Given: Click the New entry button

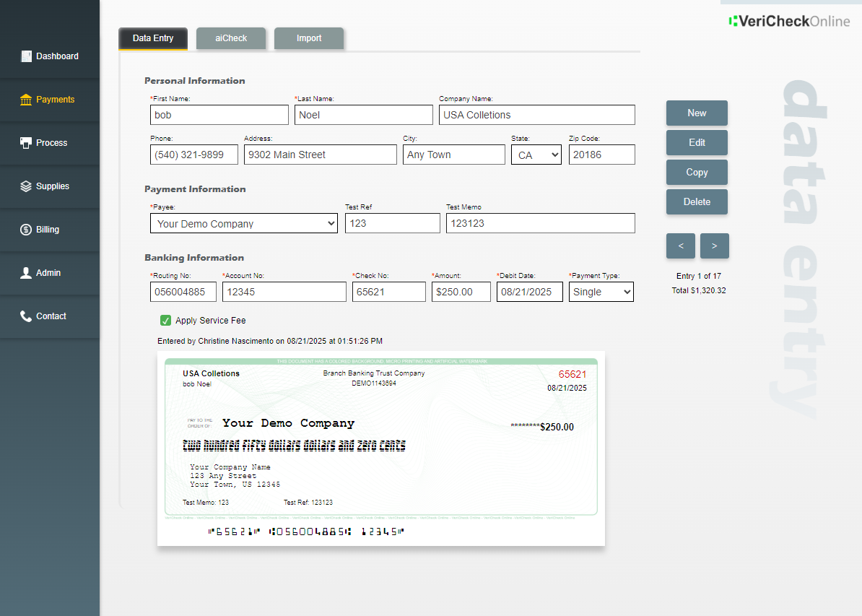Looking at the screenshot, I should click(697, 113).
